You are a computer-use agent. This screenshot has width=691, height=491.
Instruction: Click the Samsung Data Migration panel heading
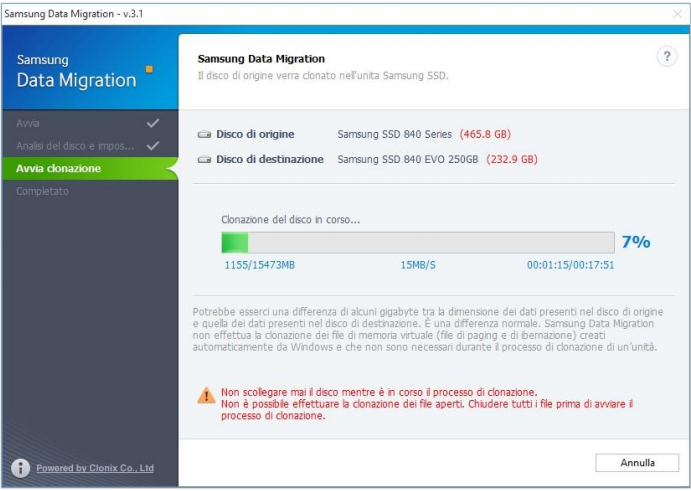click(x=261, y=59)
